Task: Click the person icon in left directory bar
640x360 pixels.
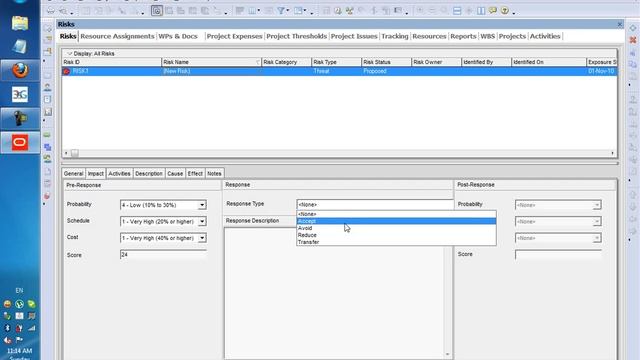Action: pyautogui.click(x=47, y=87)
